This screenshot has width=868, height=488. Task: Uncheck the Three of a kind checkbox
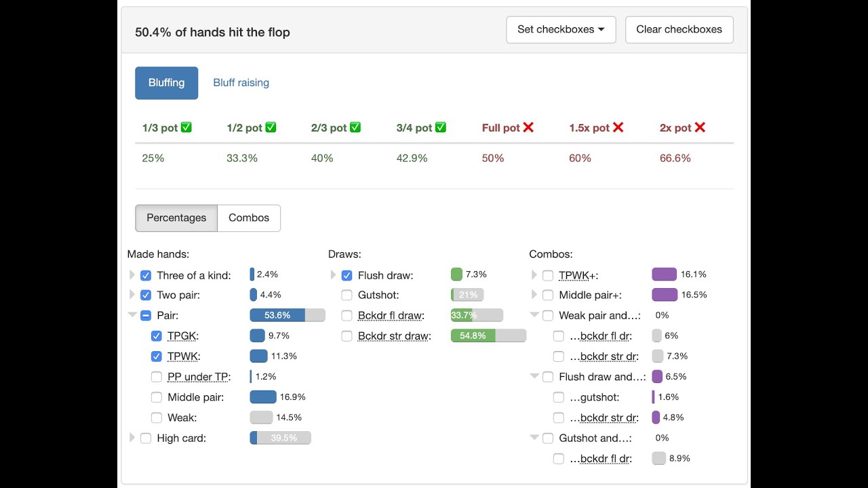coord(146,276)
